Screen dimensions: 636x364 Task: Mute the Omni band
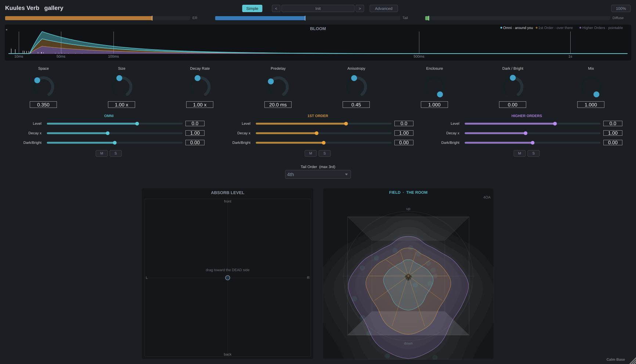[x=102, y=153]
